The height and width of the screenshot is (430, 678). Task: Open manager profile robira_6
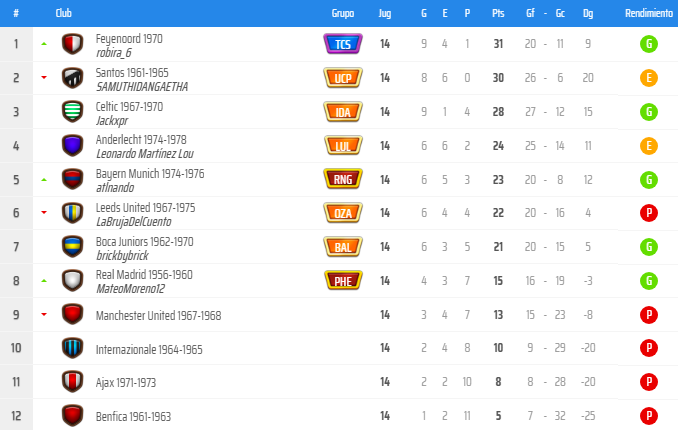pos(114,53)
